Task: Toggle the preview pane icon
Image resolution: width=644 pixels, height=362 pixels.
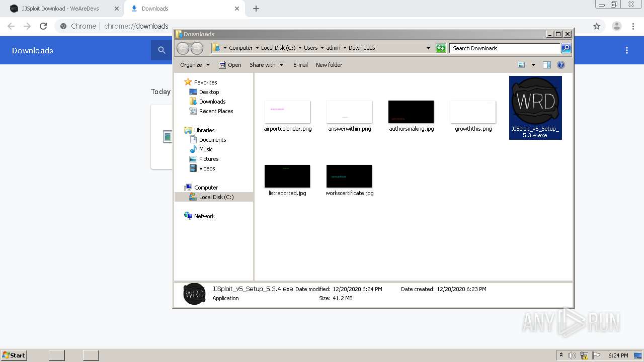Action: pos(547,65)
